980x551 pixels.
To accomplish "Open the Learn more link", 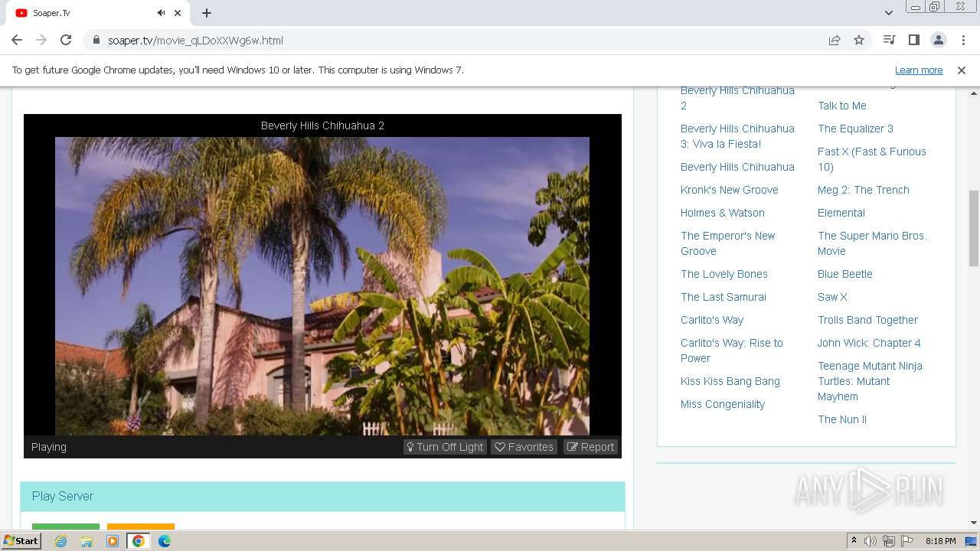I will [x=919, y=70].
